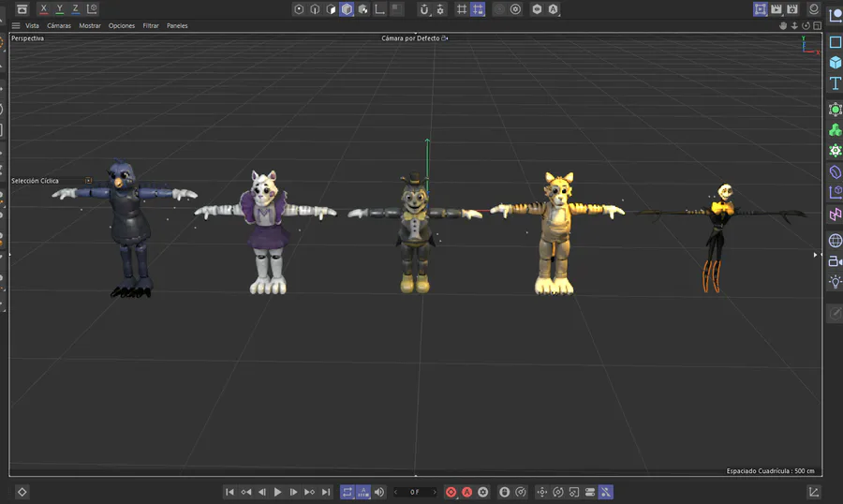Screen dimensions: 843x504
Task: Add a camera from right toolbar
Action: (835, 261)
